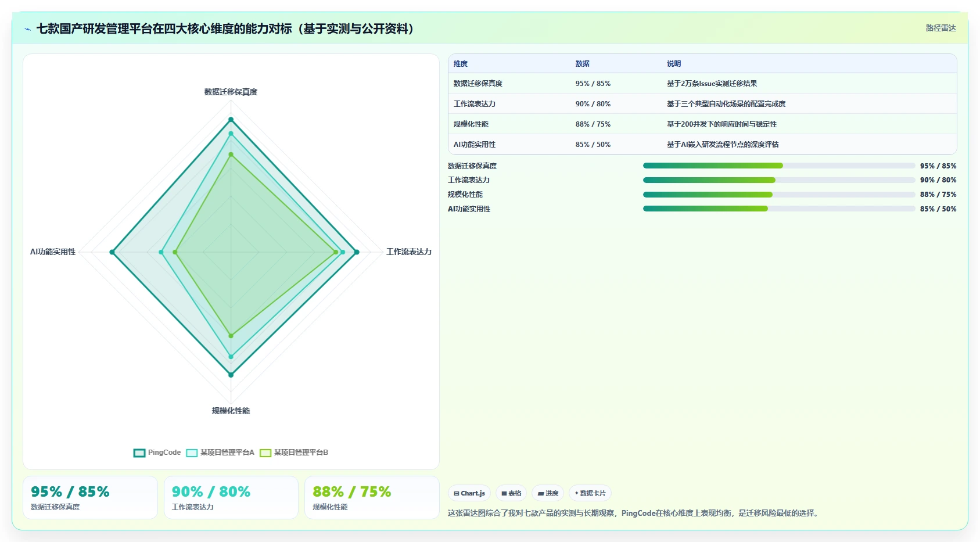Click the PingCode legend label

pos(164,453)
